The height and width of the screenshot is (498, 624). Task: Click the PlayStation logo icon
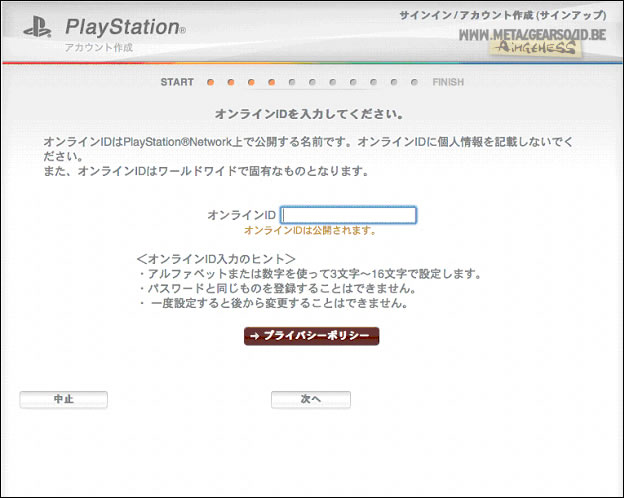[x=37, y=27]
